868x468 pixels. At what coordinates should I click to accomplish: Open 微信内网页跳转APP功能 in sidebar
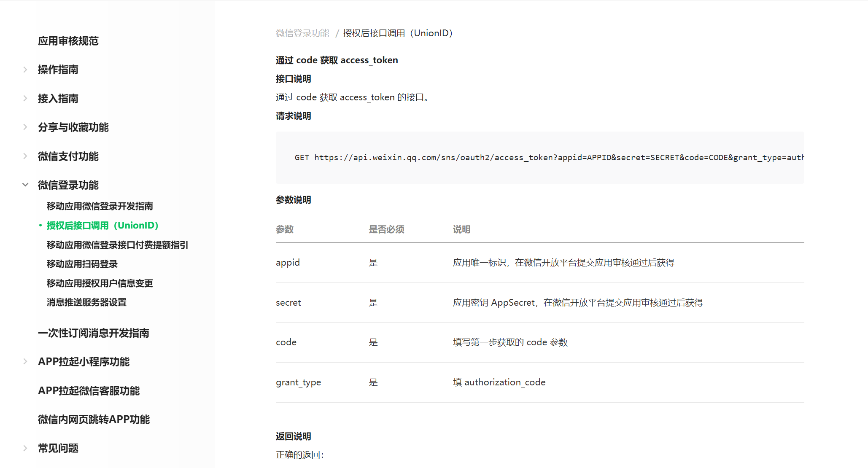[94, 420]
